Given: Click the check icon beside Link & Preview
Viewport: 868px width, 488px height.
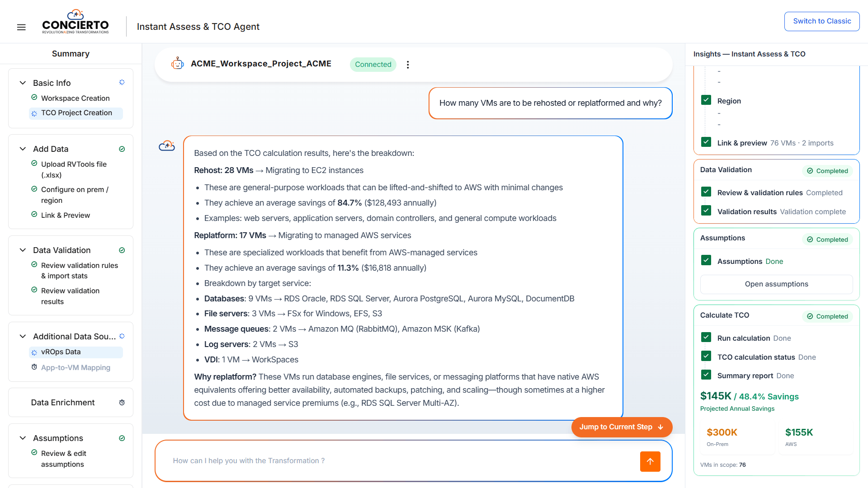Looking at the screenshot, I should (34, 215).
